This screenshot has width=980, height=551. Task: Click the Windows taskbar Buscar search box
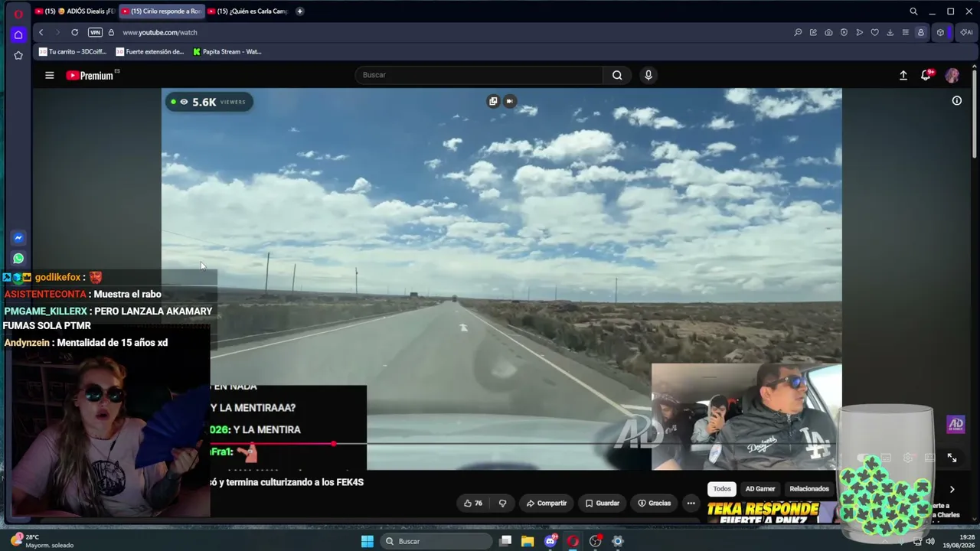coord(436,541)
